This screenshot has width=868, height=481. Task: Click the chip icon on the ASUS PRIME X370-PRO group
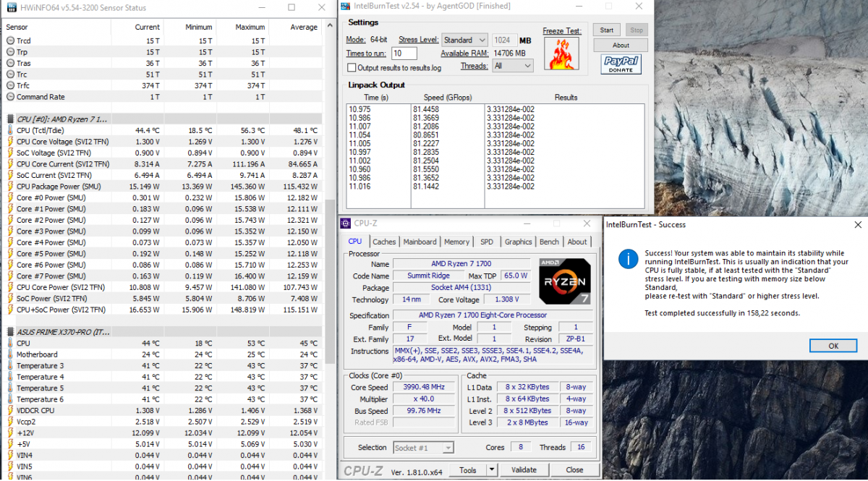click(10, 331)
